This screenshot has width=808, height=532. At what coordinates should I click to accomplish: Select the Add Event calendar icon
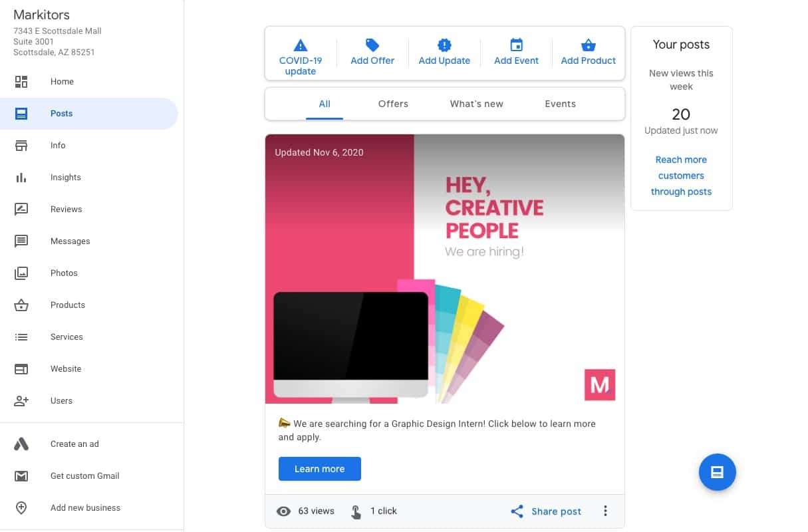point(516,45)
